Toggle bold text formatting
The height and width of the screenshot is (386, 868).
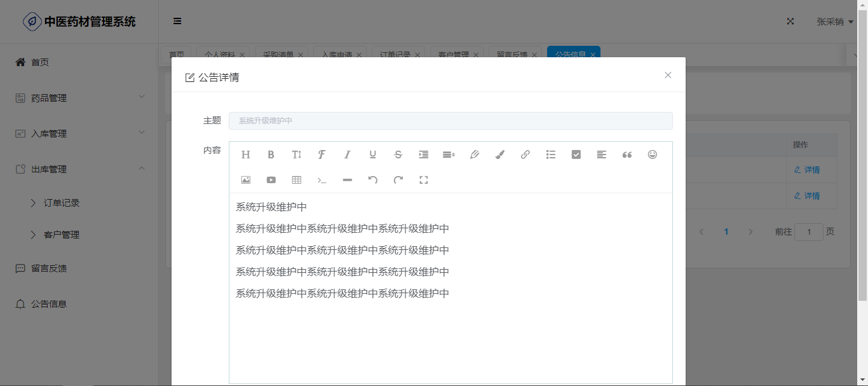271,155
